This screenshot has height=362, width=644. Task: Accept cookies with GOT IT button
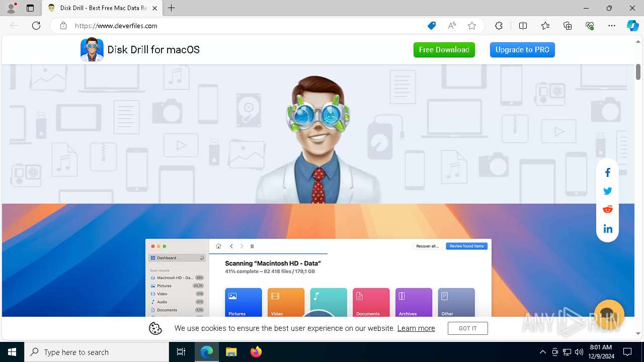pos(468,328)
